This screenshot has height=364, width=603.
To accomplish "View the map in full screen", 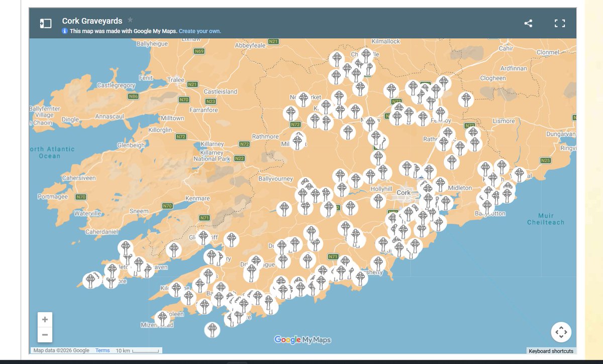I will coord(560,23).
